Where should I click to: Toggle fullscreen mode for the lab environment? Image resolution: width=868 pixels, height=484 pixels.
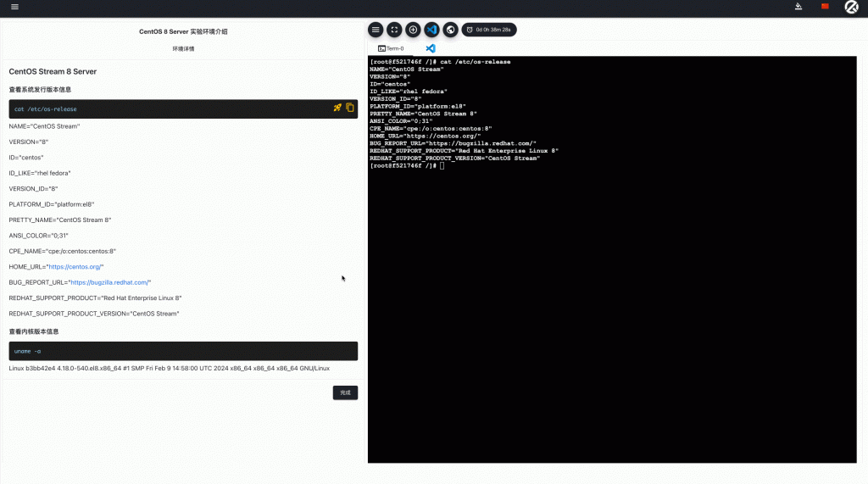(394, 30)
